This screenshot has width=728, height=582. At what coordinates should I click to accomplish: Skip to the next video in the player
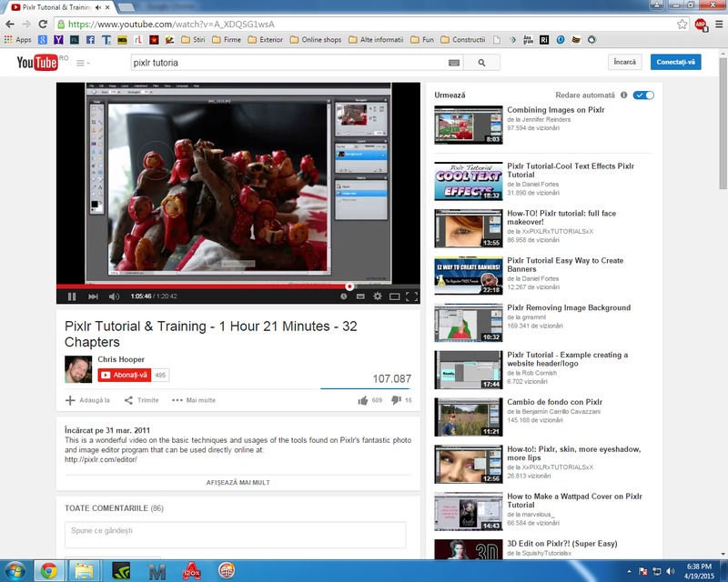(93, 296)
